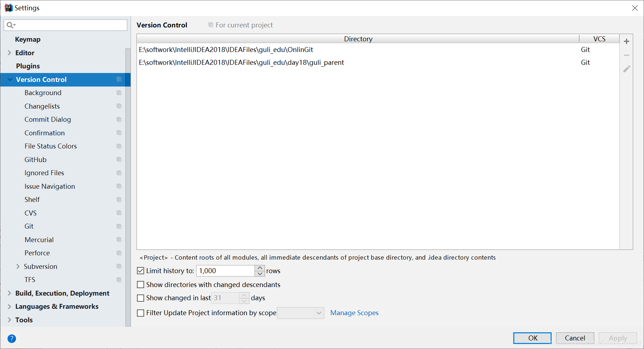Click the edit mapping pencil icon
This screenshot has width=644, height=349.
tap(627, 69)
